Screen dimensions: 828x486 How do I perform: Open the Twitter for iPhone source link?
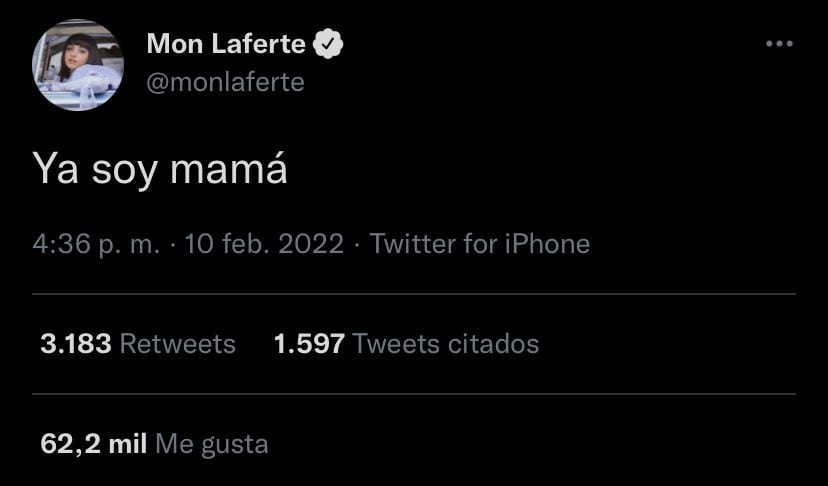tap(480, 244)
